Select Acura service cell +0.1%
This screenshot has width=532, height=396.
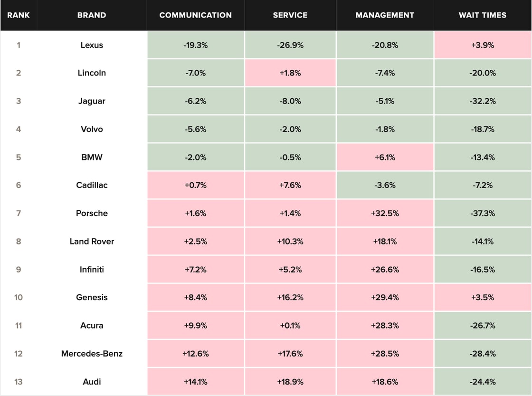(x=290, y=325)
